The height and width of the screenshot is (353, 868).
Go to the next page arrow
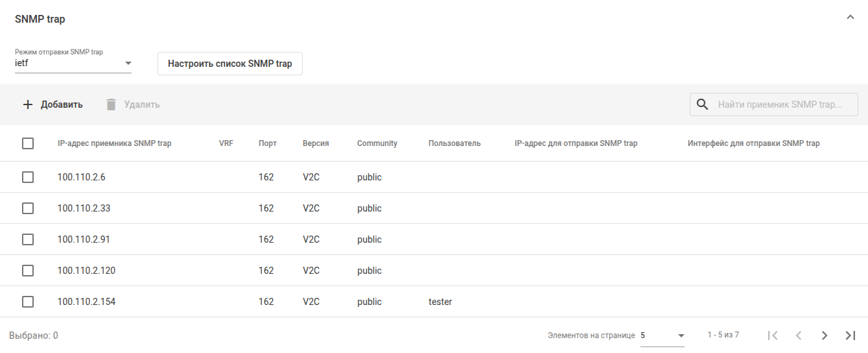tap(825, 335)
